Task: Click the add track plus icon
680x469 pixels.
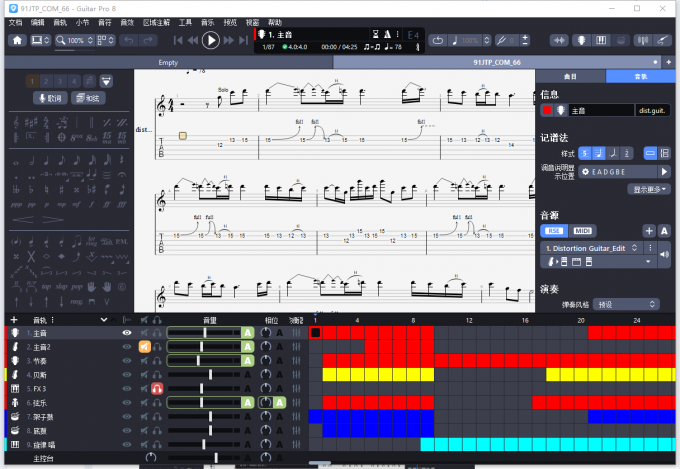Action: coord(13,320)
